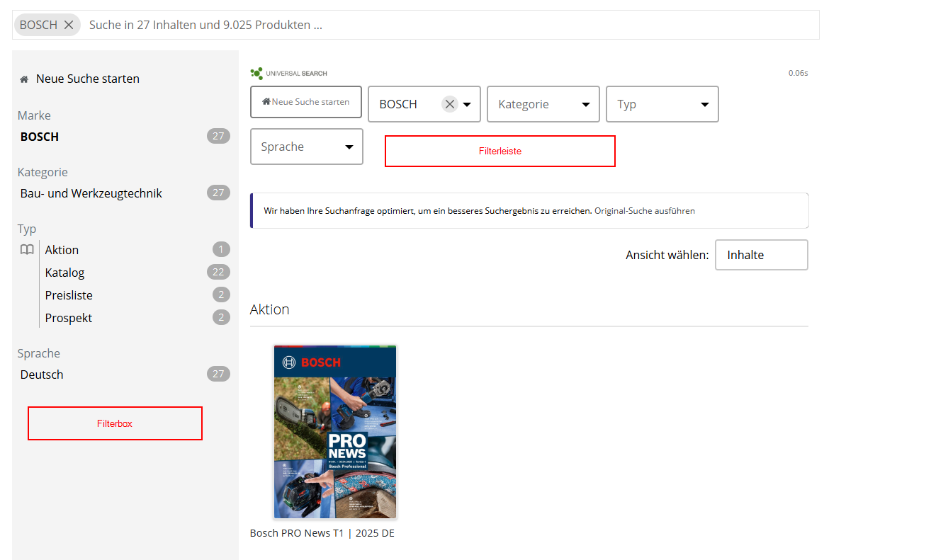948x560 pixels.
Task: Remove the BOSCH tag from search field
Action: [69, 25]
